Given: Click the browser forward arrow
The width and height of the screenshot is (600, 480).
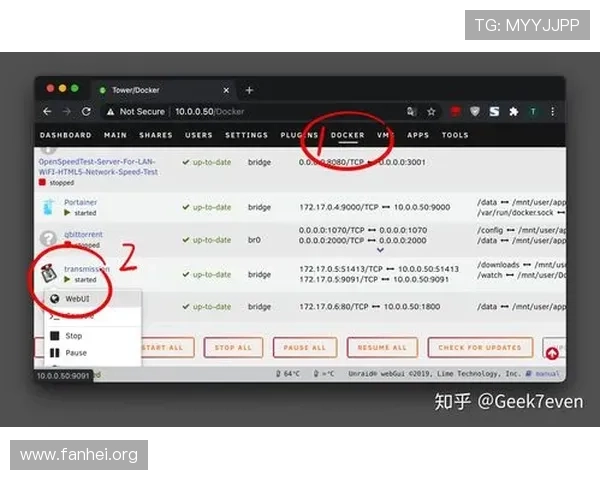Looking at the screenshot, I should pyautogui.click(x=67, y=111).
